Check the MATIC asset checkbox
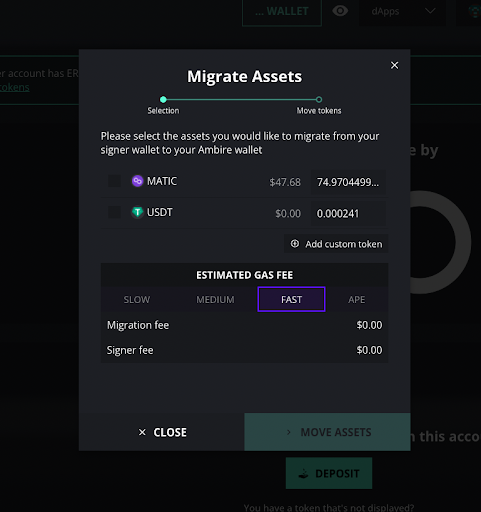The image size is (481, 512). pos(114,181)
